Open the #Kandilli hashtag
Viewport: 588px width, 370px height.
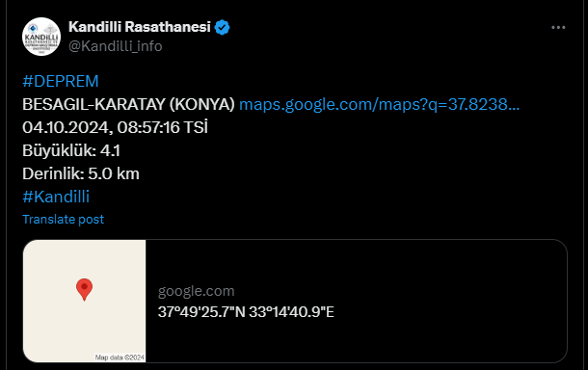click(x=56, y=197)
